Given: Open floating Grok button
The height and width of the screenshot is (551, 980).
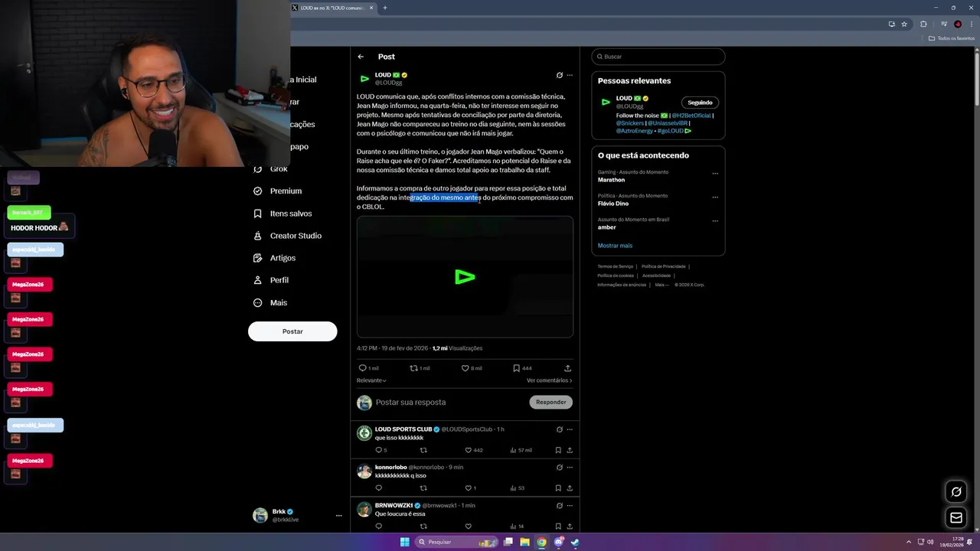Looking at the screenshot, I should tap(956, 492).
